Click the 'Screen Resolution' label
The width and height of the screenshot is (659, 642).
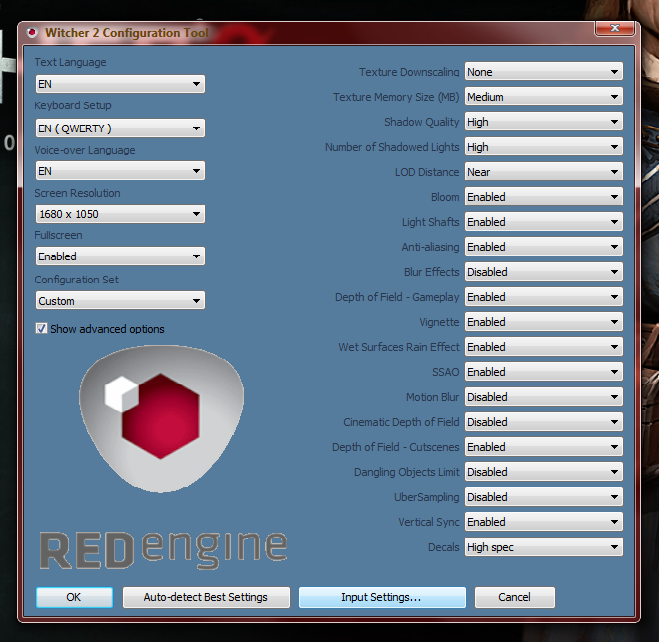point(77,193)
